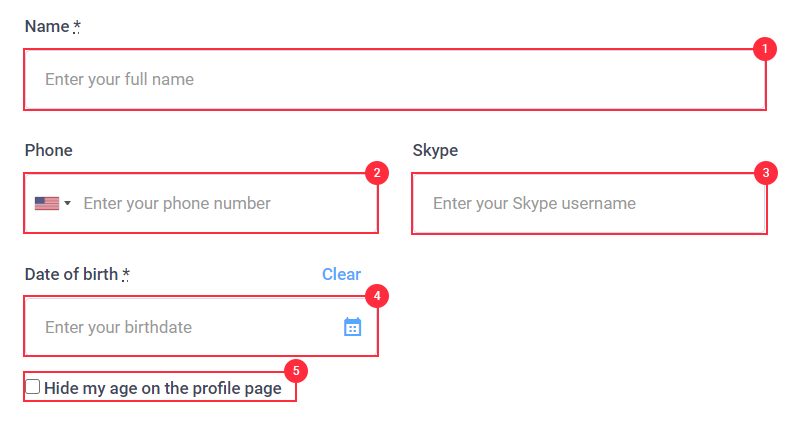Open the calendar date picker icon

pos(352,327)
